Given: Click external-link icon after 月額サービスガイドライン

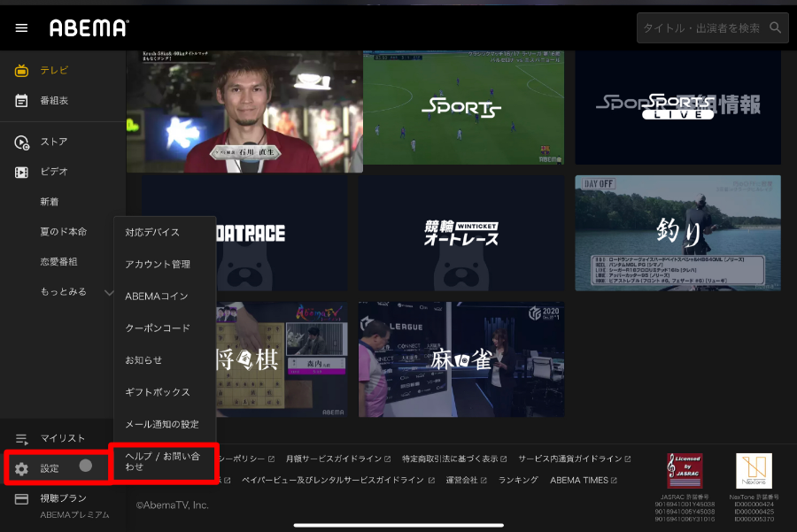Looking at the screenshot, I should [x=388, y=459].
